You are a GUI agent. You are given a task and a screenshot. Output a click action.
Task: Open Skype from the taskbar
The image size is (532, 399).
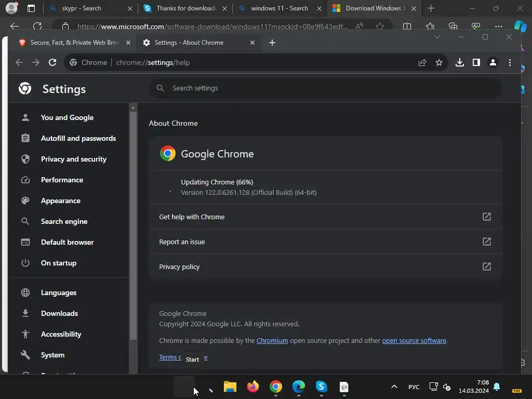click(x=321, y=387)
